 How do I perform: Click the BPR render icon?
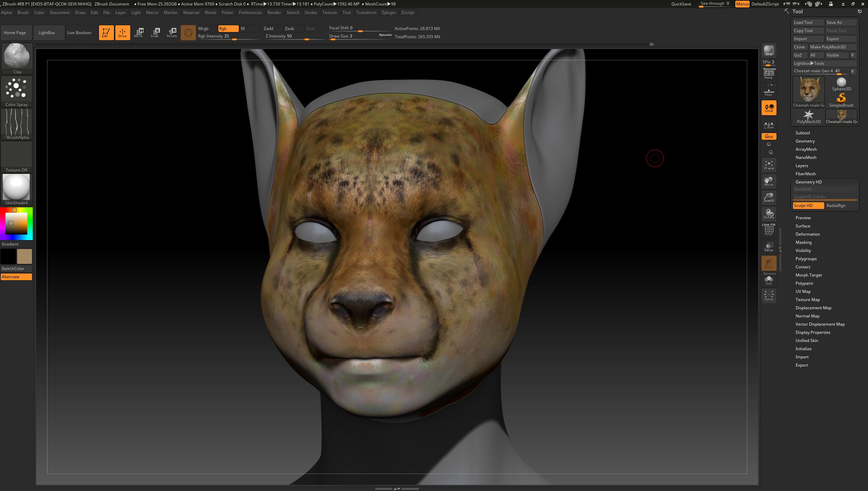pos(769,50)
